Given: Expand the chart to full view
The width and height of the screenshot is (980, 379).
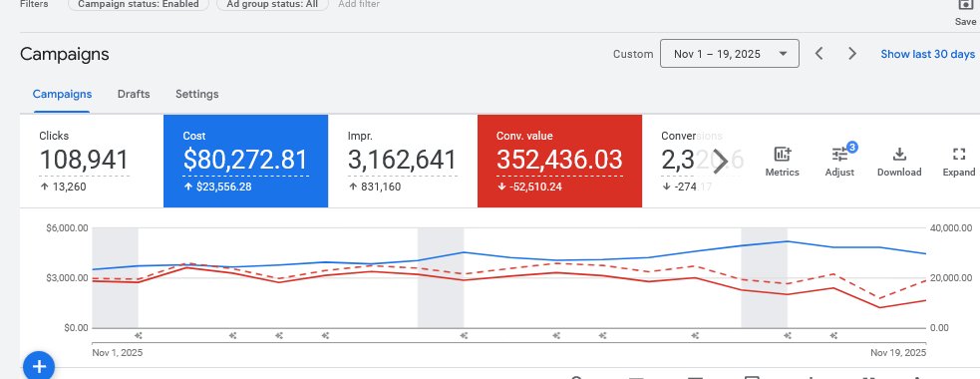Looking at the screenshot, I should coord(958,162).
